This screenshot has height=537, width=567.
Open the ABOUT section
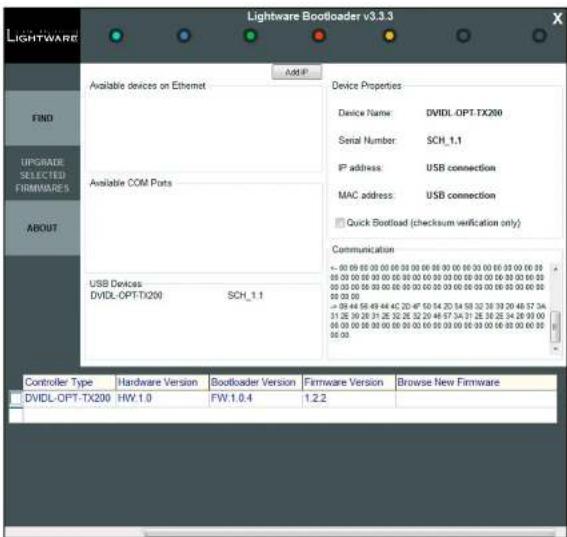pyautogui.click(x=42, y=228)
